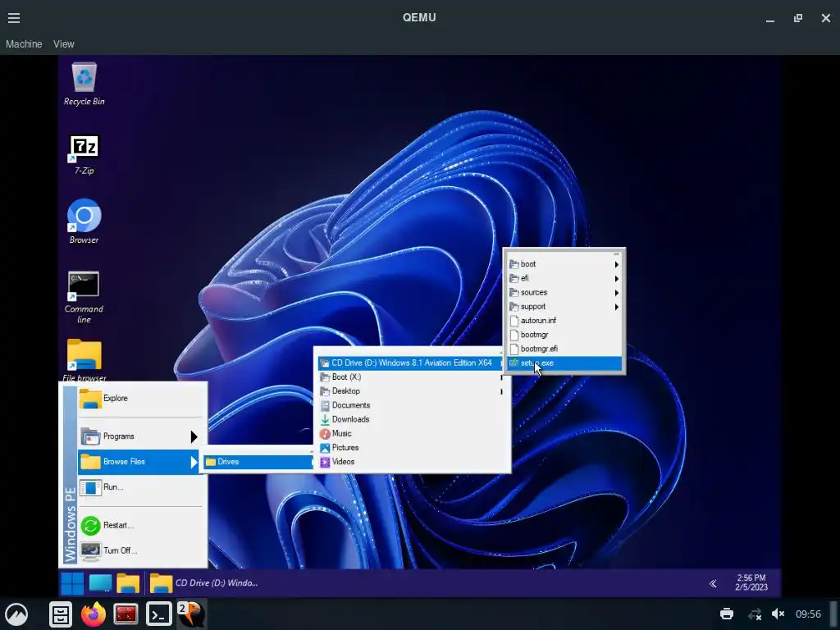This screenshot has width=840, height=630.
Task: Open the Pictures folder entry
Action: tap(410, 448)
